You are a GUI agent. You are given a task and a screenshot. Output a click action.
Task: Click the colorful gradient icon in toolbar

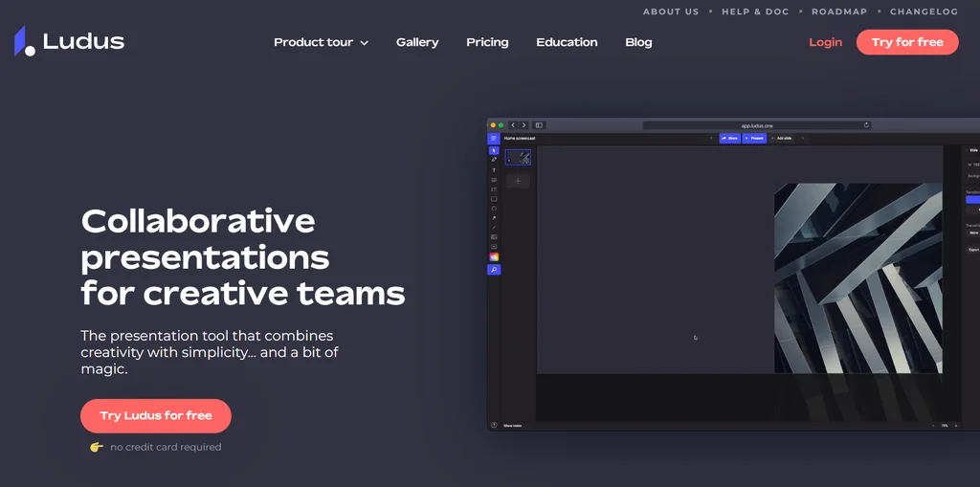(494, 256)
